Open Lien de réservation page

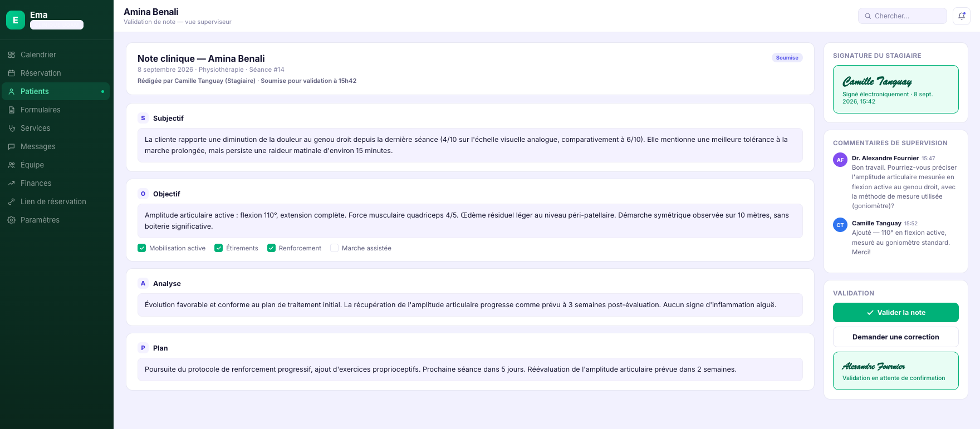pos(56,201)
